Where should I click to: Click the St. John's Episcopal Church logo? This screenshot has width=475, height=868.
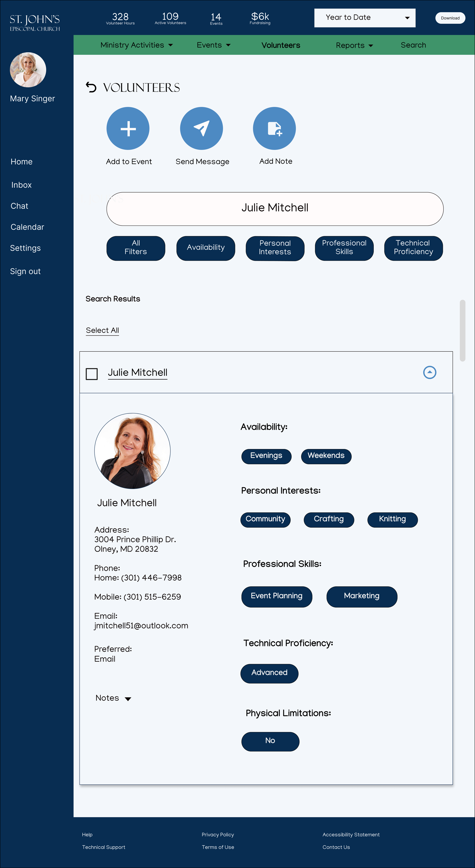[35, 23]
